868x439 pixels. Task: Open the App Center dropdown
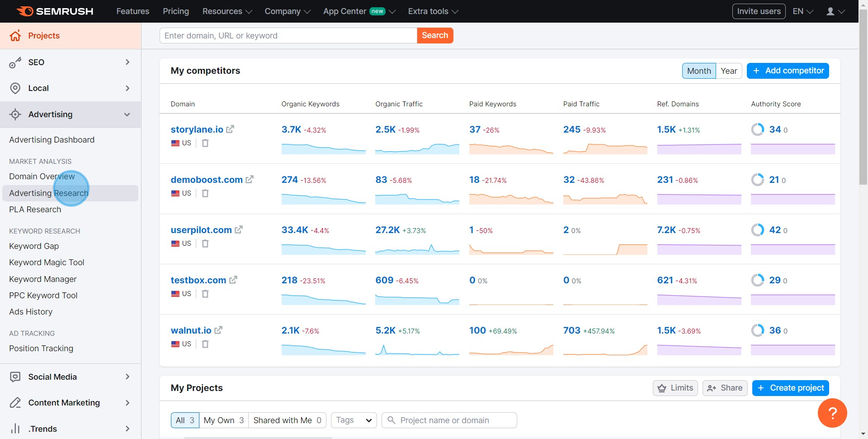359,11
